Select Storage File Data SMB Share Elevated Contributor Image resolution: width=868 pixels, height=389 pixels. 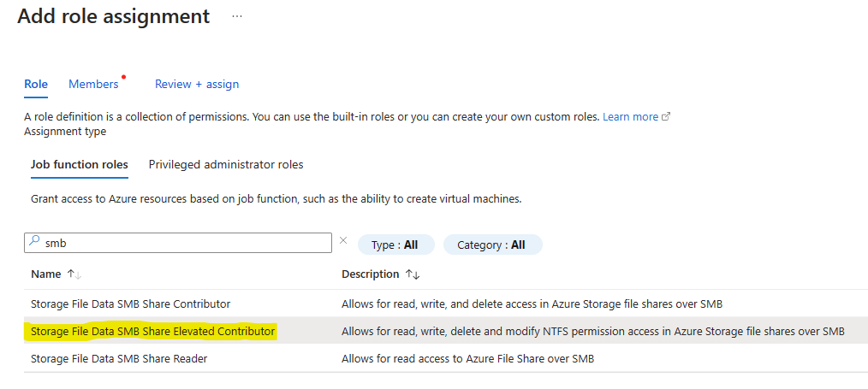[152, 331]
